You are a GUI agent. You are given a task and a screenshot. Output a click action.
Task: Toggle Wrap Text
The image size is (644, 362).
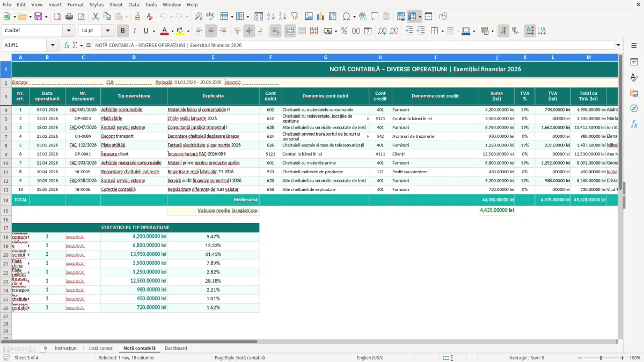tap(275, 31)
